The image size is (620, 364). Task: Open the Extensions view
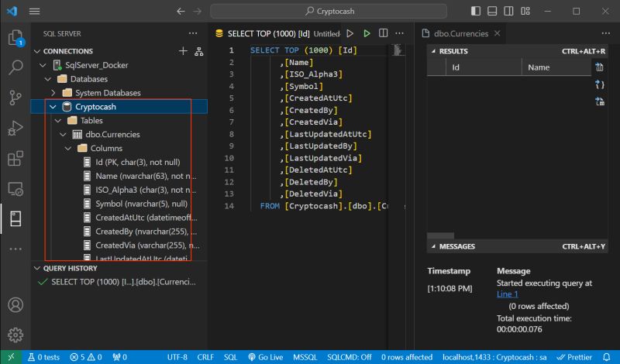click(15, 159)
